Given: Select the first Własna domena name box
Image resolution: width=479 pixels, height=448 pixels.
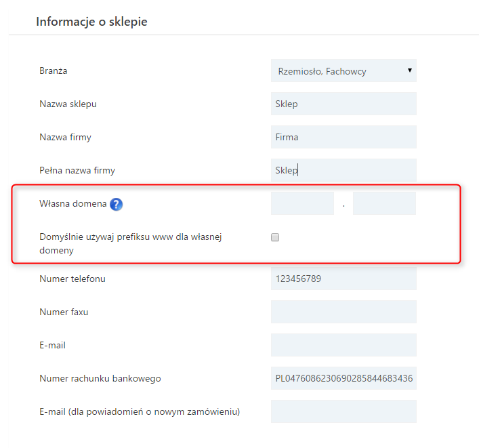Looking at the screenshot, I should click(x=302, y=203).
